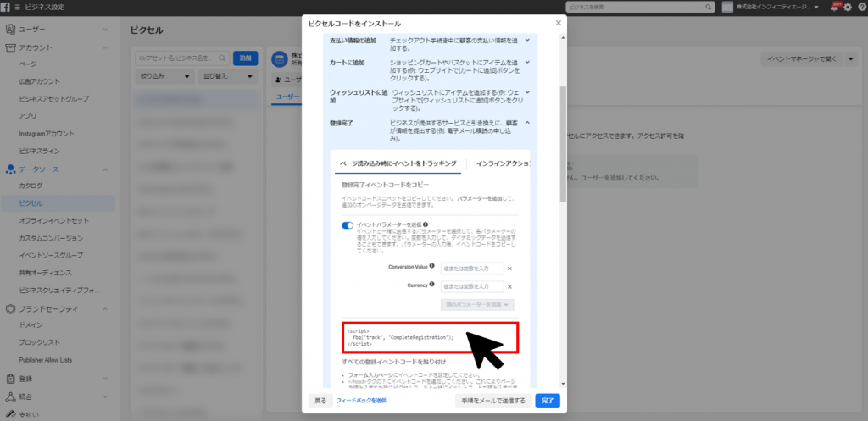
Task: Open カスタムコンバージョン in the sidebar
Action: click(51, 238)
